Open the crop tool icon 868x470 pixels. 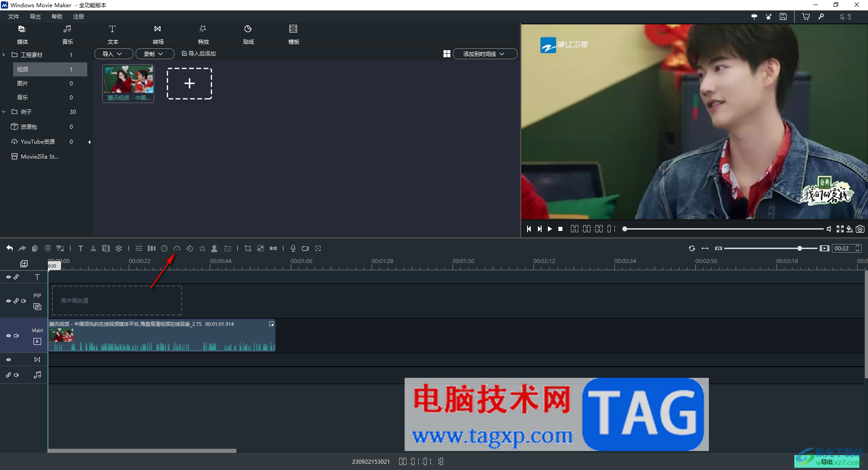[248, 248]
